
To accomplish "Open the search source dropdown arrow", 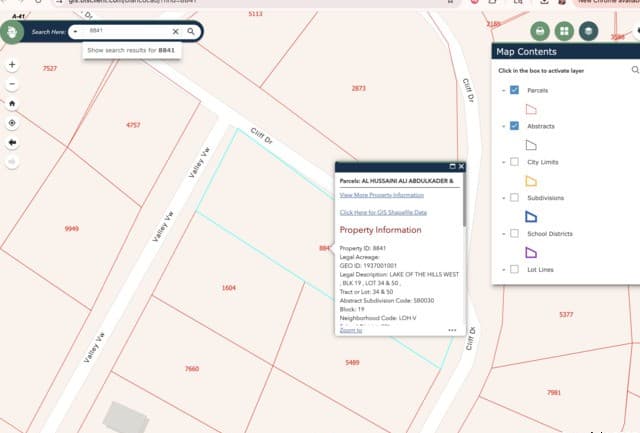I will point(76,31).
